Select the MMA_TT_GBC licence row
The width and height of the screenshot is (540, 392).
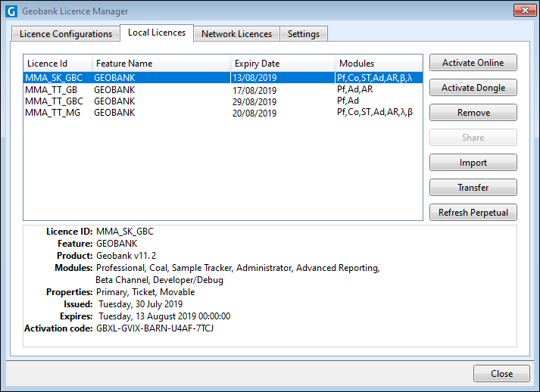(x=223, y=101)
